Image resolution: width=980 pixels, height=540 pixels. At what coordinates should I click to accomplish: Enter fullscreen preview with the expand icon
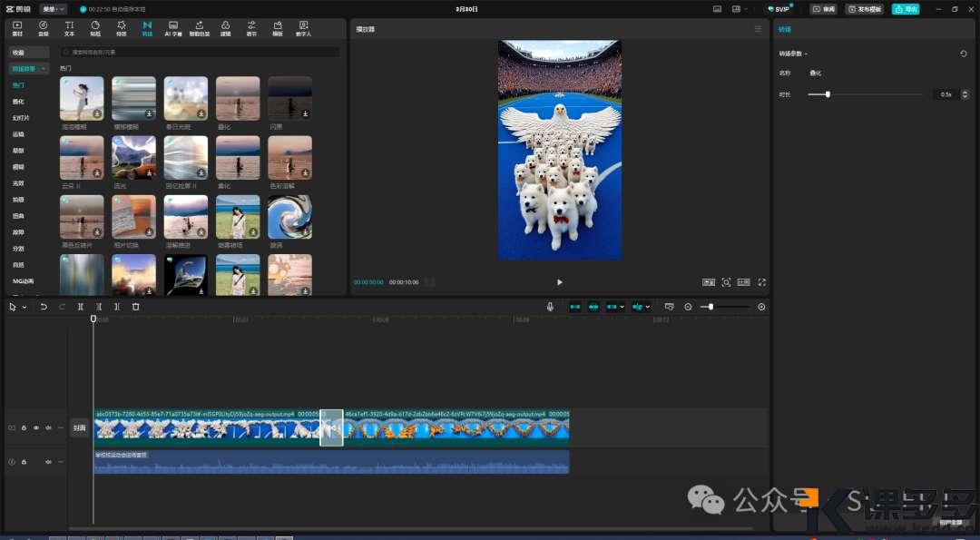tap(761, 282)
